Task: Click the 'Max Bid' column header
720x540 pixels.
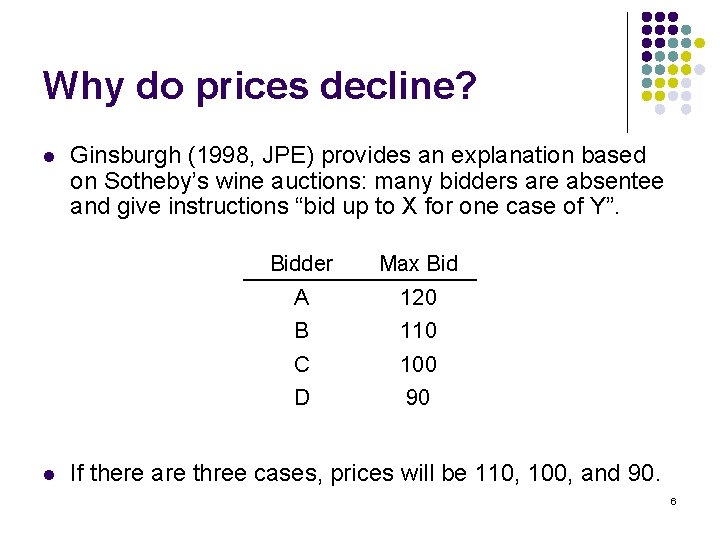Action: [x=418, y=264]
